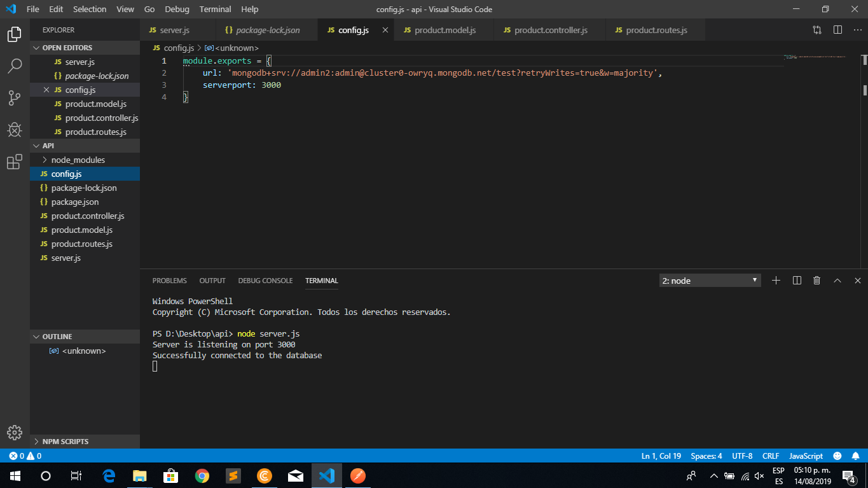The height and width of the screenshot is (488, 868).
Task: Split the terminal panel
Action: coord(796,281)
